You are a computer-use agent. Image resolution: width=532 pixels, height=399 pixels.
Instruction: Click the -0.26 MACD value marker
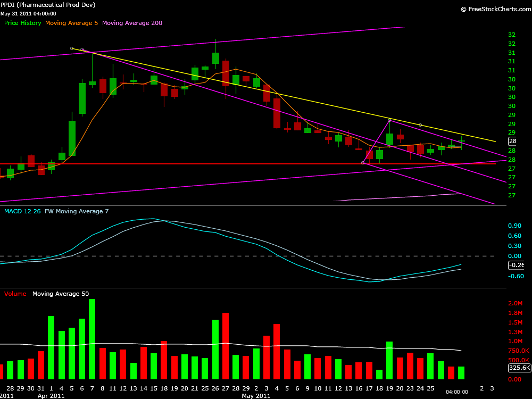coord(516,265)
